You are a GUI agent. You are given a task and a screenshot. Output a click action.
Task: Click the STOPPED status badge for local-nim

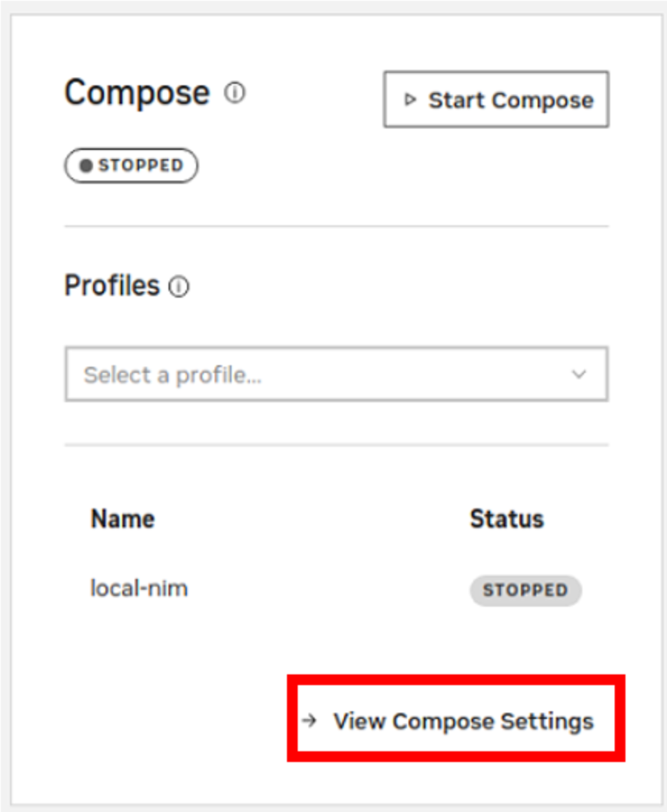525,591
